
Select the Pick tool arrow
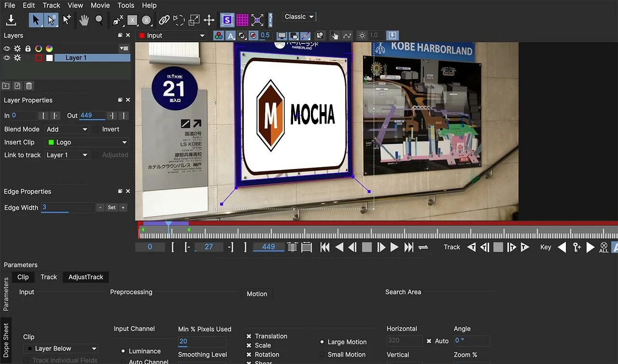(x=36, y=20)
